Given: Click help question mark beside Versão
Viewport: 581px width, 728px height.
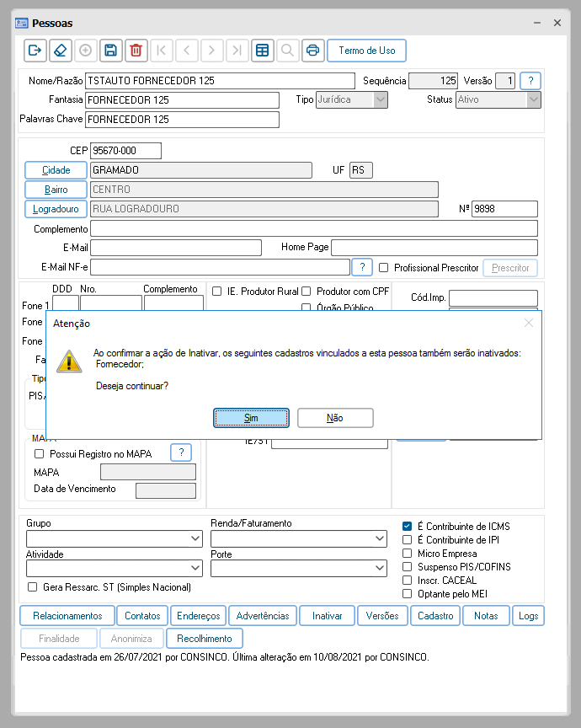Looking at the screenshot, I should [530, 81].
